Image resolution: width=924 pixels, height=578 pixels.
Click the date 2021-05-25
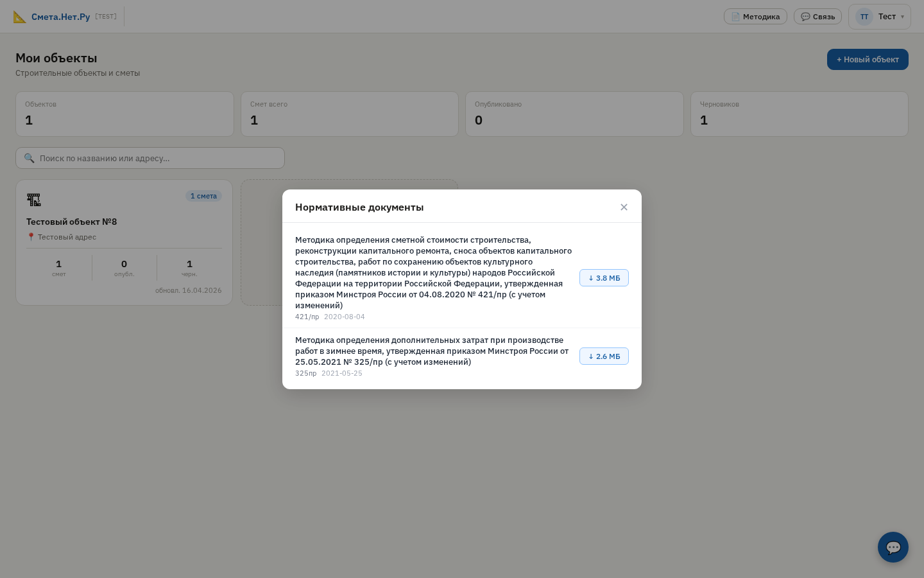(x=342, y=373)
